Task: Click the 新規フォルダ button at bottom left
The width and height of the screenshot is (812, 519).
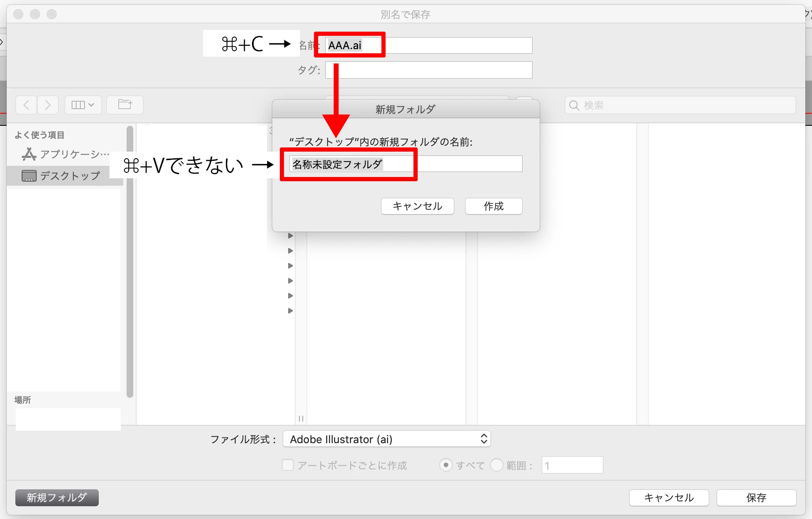Action: (57, 498)
